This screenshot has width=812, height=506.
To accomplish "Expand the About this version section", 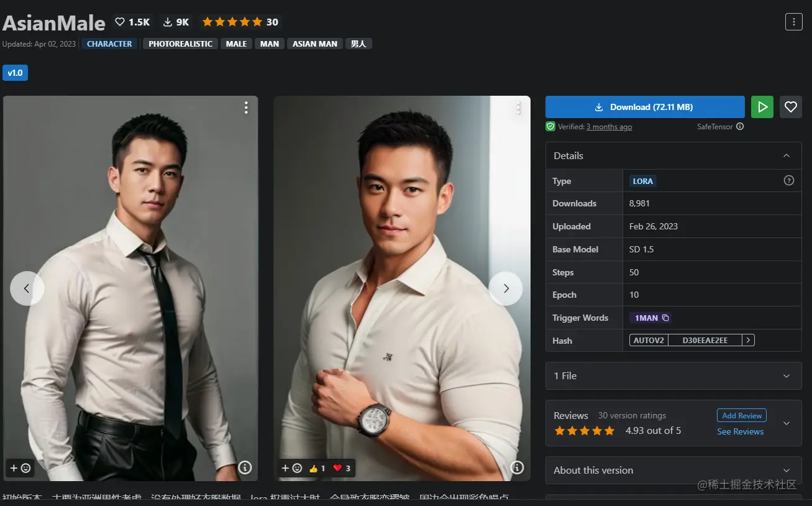I will 673,470.
